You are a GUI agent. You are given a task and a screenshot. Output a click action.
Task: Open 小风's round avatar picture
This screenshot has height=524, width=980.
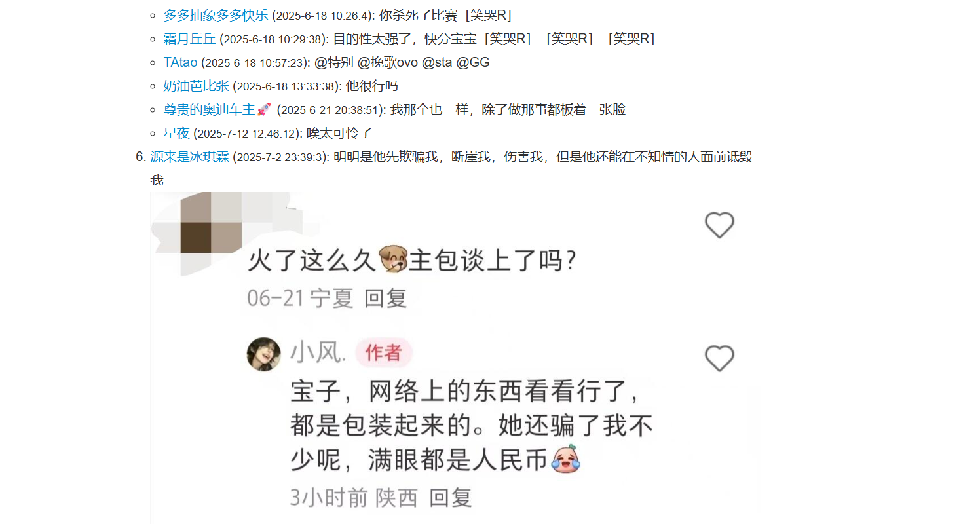pyautogui.click(x=263, y=354)
